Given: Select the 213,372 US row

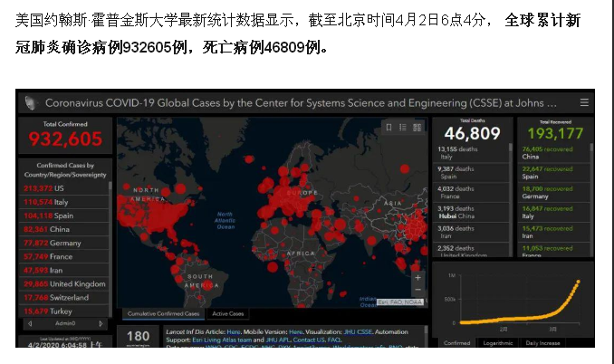Looking at the screenshot, I should pyautogui.click(x=63, y=188).
